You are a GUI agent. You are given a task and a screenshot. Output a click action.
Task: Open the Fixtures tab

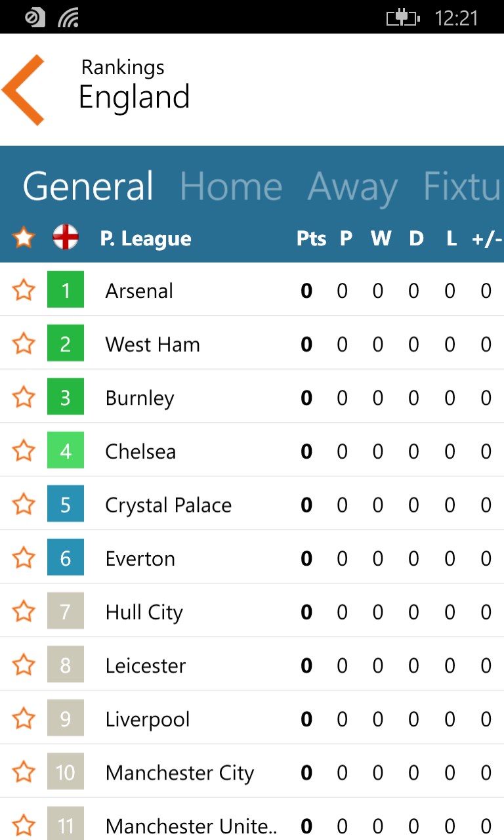pos(462,187)
